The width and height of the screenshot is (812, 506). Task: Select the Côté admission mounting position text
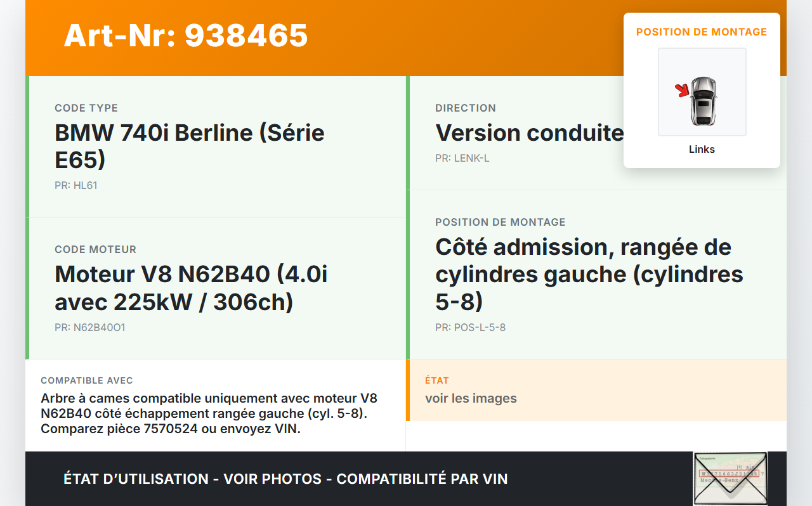(x=589, y=274)
